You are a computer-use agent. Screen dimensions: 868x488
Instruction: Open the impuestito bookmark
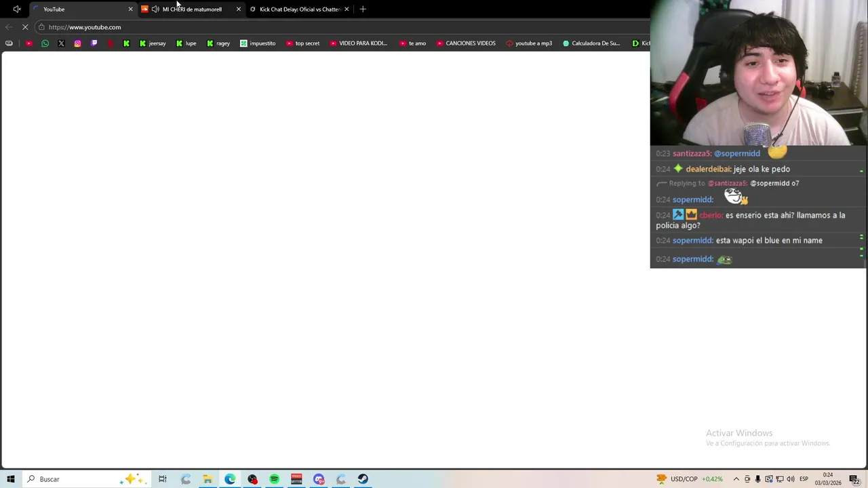258,43
